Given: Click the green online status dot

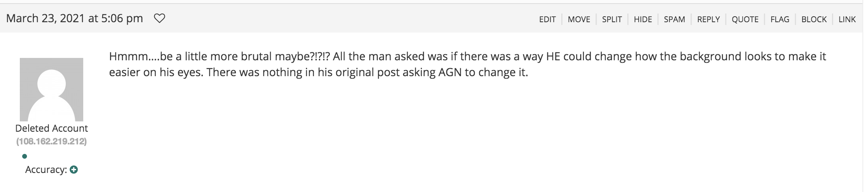Looking at the screenshot, I should [x=25, y=156].
